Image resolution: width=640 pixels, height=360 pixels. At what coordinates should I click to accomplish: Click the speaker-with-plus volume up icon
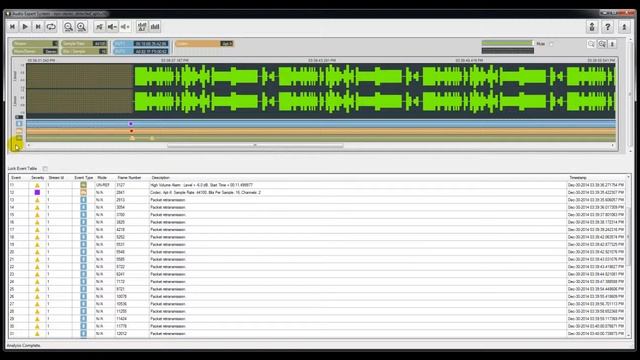click(x=125, y=27)
